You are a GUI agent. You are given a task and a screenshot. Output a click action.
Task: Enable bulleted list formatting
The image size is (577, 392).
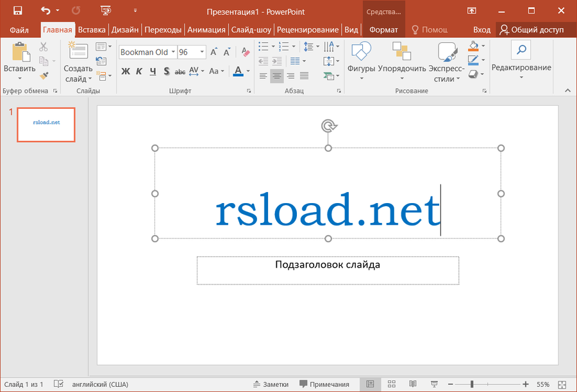click(x=265, y=46)
